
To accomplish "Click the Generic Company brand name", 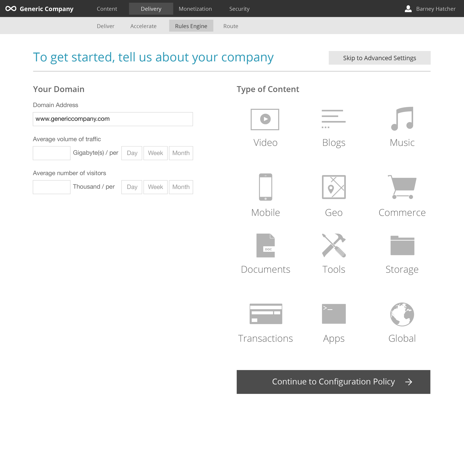I will pos(47,9).
